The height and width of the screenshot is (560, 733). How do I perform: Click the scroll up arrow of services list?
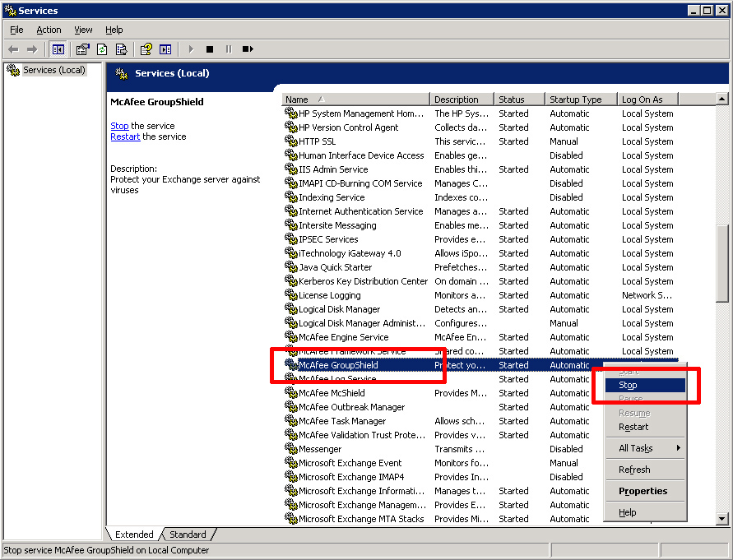pos(721,99)
